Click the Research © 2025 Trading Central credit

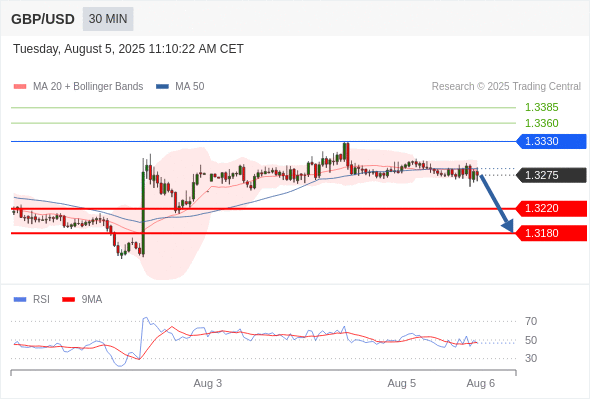(x=506, y=87)
